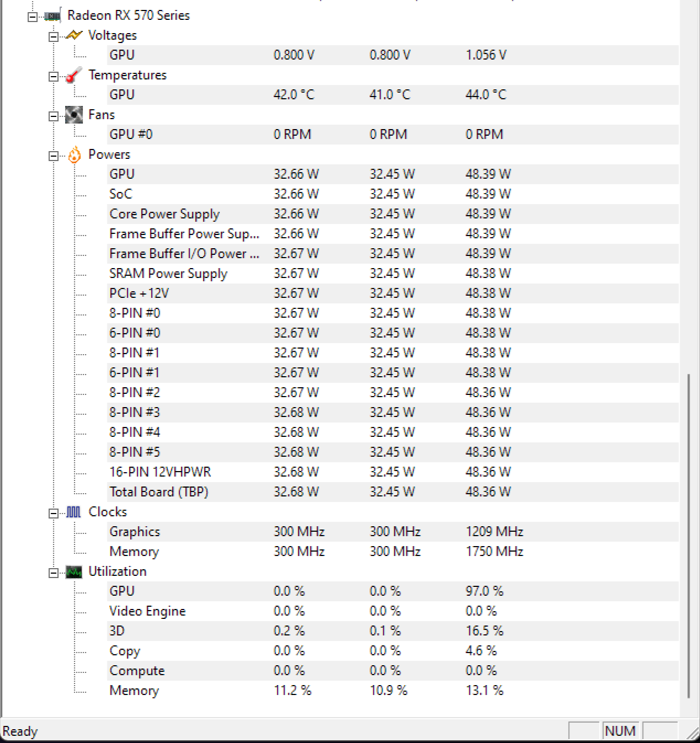Select the Fans tree label
The image size is (700, 743).
101,115
